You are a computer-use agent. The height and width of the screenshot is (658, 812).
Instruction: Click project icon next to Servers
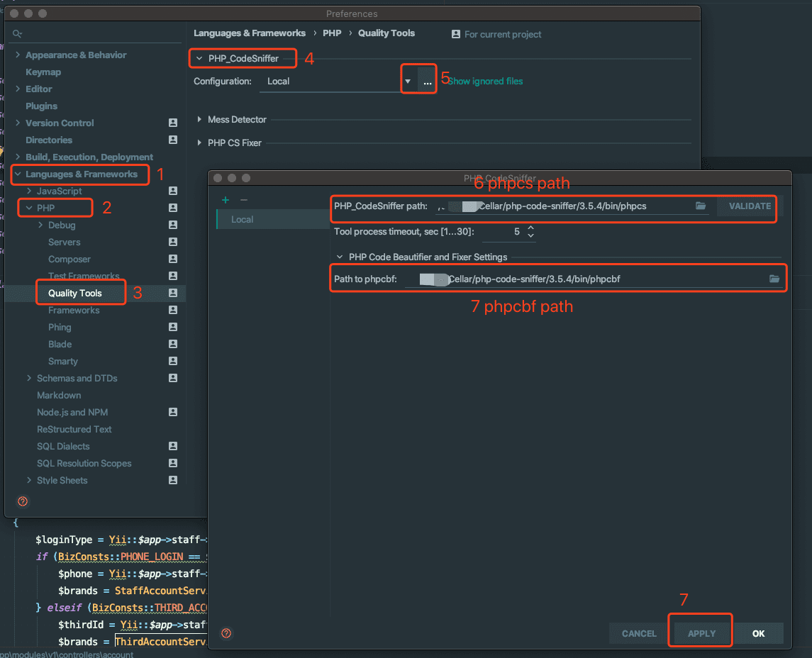point(173,242)
